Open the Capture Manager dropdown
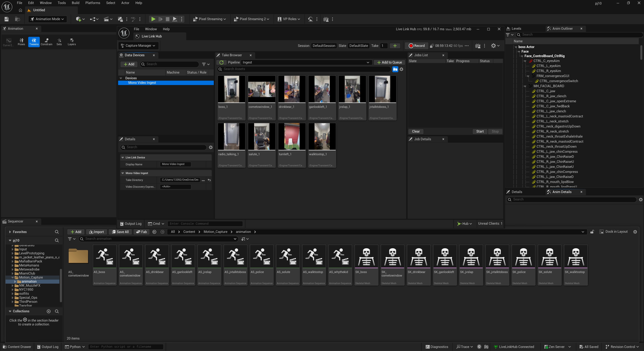644x351 pixels. pos(138,46)
